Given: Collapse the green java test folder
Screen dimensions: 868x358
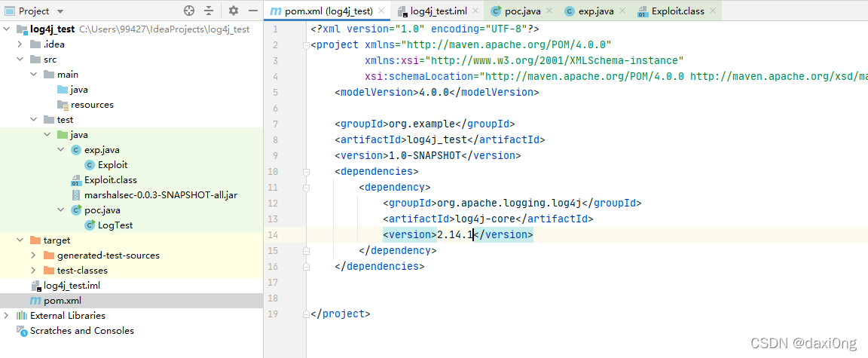Looking at the screenshot, I should click(47, 134).
